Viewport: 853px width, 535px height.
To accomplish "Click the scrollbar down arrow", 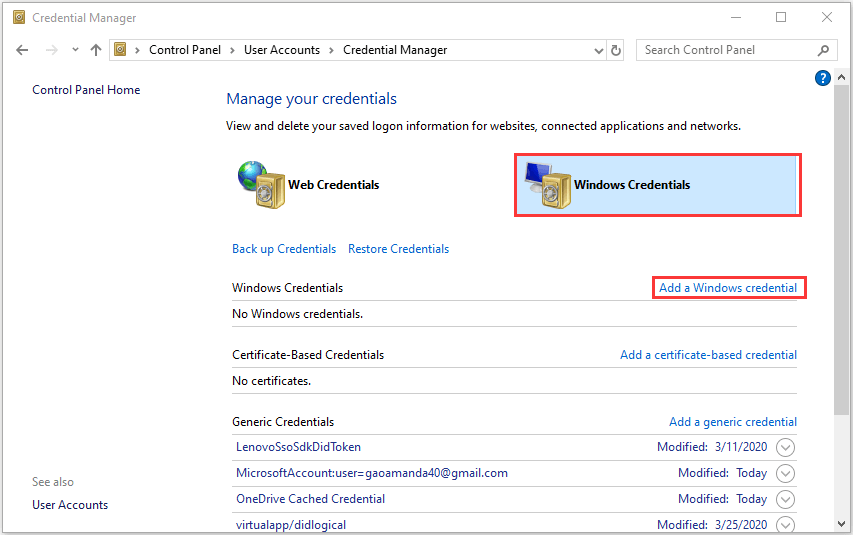I will pos(841,524).
